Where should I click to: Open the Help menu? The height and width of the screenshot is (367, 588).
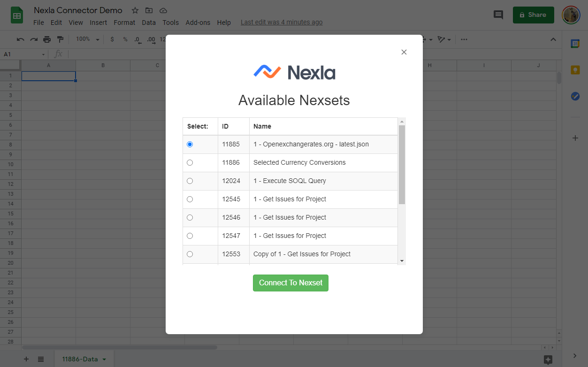point(224,23)
